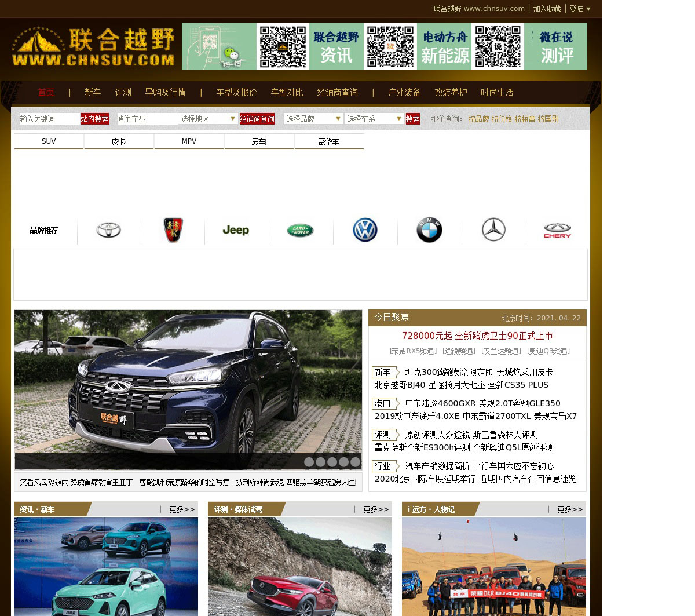Open 改装养护 navigation item
695x616 pixels.
tap(451, 92)
